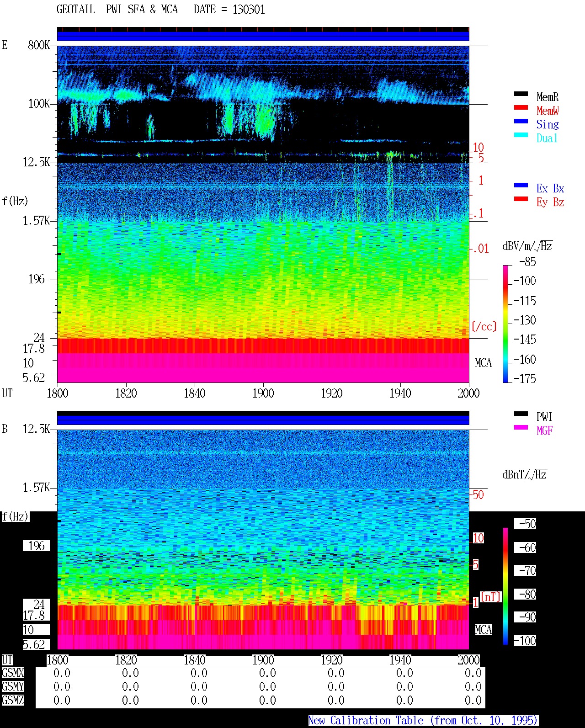Click the '12.5K' label on the E panel
Image resolution: width=585 pixels, height=728 pixels.
[x=37, y=162]
